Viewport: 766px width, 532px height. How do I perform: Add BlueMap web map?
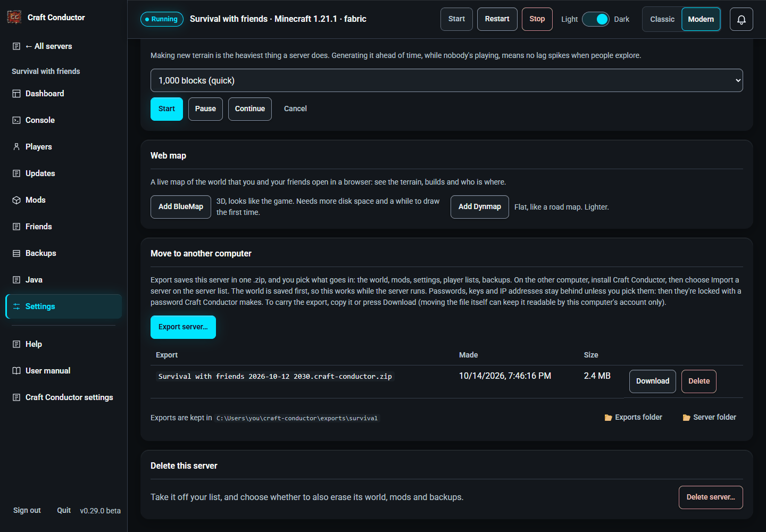[181, 207]
